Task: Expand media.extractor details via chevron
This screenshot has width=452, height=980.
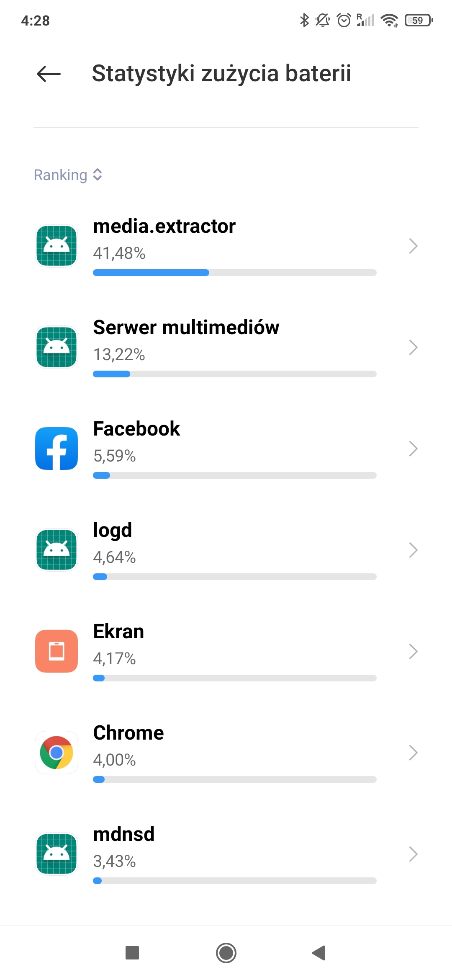Action: pyautogui.click(x=413, y=246)
